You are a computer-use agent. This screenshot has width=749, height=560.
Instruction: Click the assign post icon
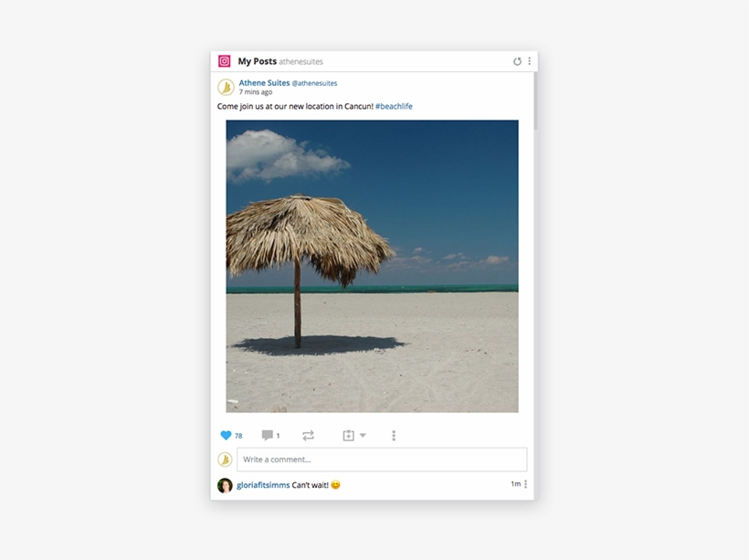[x=350, y=435]
